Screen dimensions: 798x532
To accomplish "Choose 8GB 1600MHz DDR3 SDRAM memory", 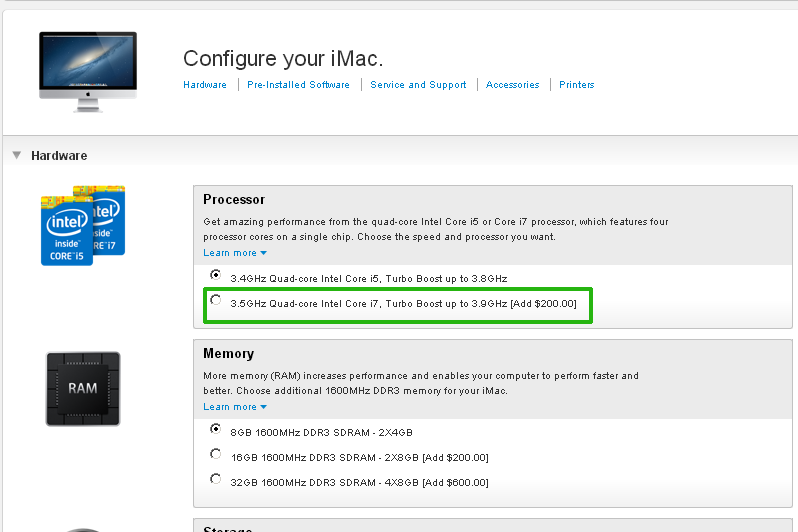I will [x=215, y=429].
